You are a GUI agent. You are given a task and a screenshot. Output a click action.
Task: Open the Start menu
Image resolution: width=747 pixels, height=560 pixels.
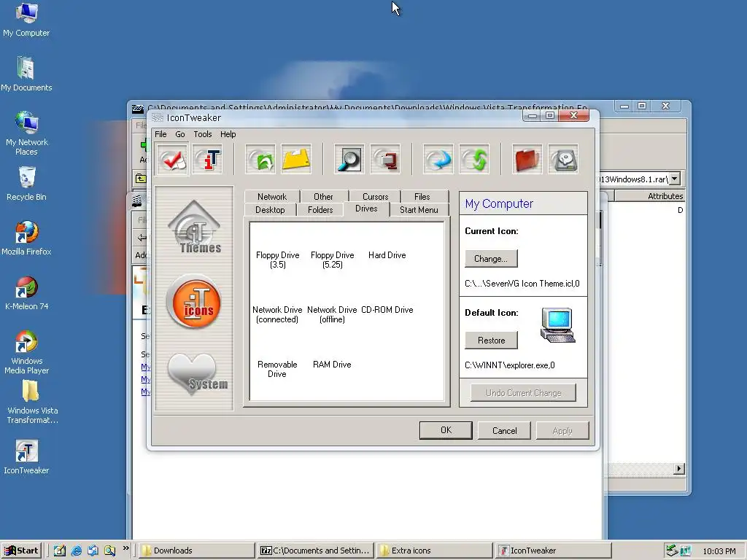[21, 551]
